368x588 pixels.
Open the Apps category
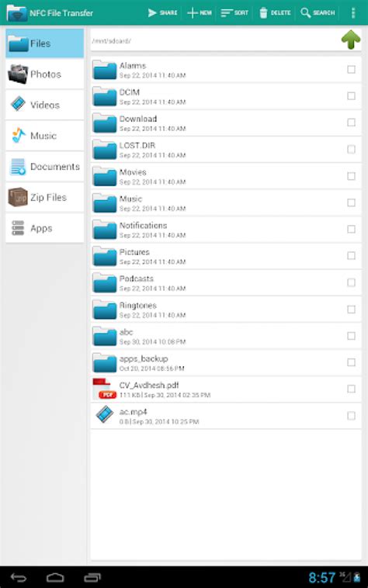point(44,228)
